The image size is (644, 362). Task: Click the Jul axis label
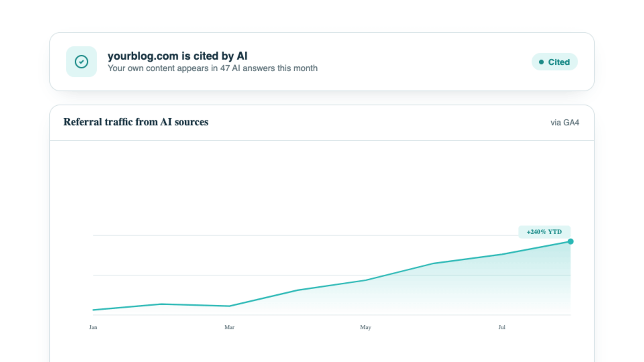[x=502, y=327]
